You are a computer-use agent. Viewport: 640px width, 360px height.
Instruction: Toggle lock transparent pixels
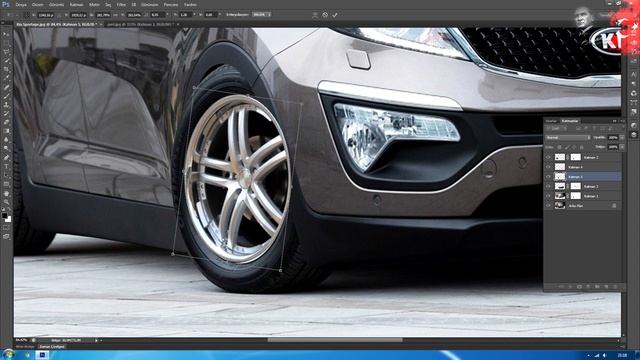point(559,147)
